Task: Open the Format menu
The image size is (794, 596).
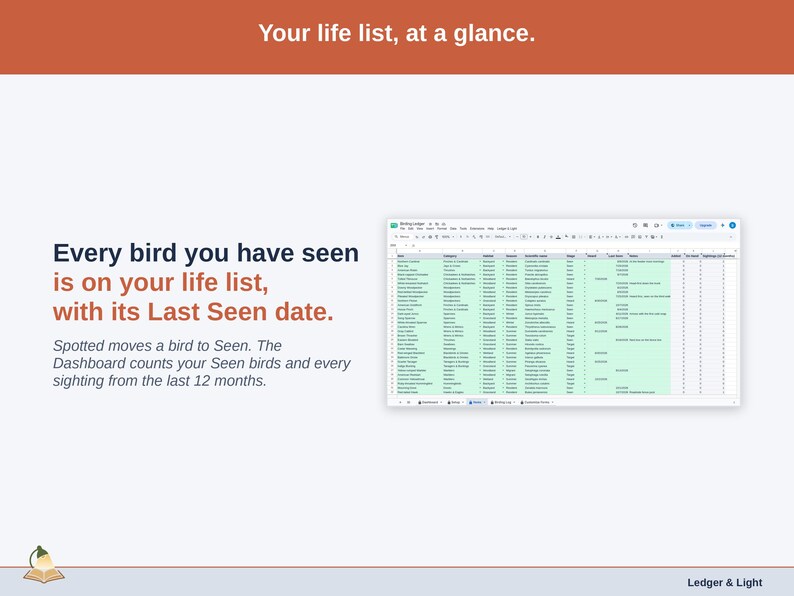Action: (442, 229)
